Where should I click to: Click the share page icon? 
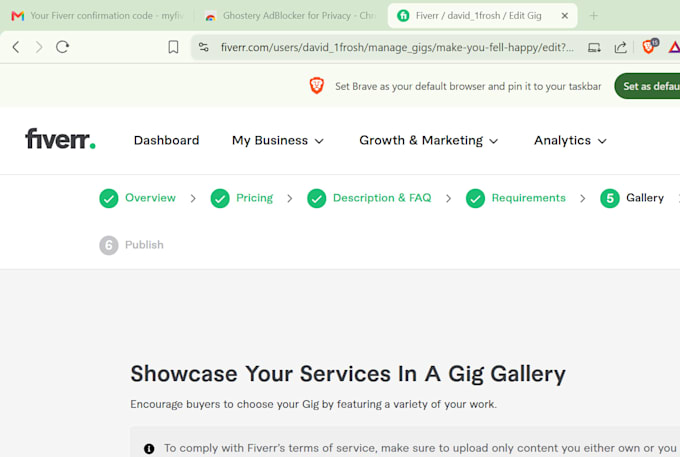pyautogui.click(x=621, y=47)
